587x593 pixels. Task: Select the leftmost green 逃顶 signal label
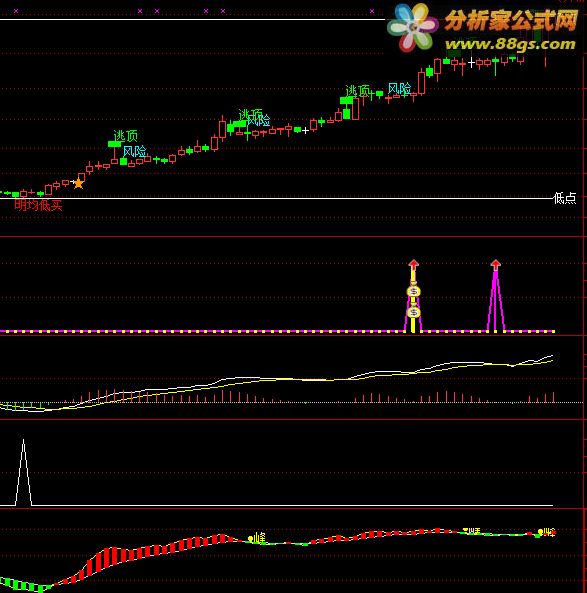click(x=126, y=136)
